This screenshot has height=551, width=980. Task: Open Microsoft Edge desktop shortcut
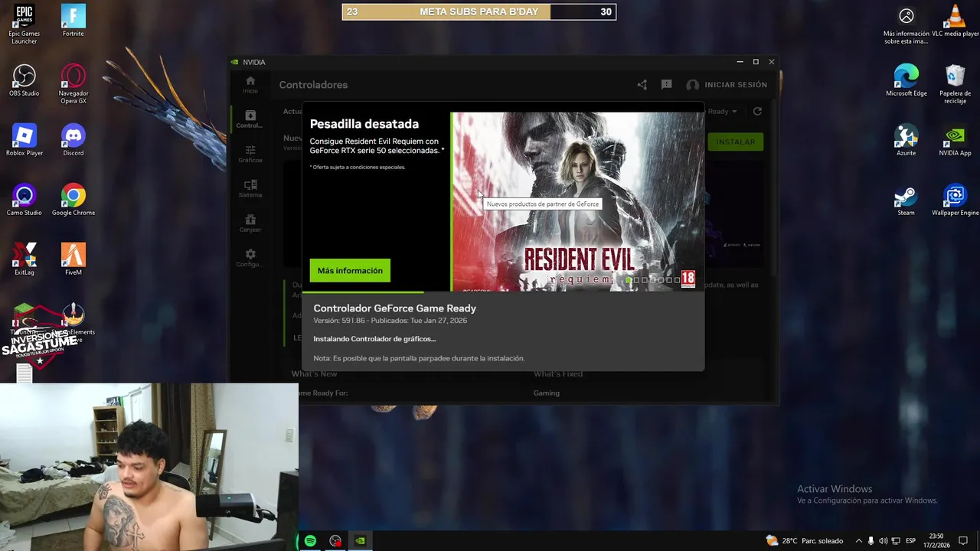pos(906,80)
